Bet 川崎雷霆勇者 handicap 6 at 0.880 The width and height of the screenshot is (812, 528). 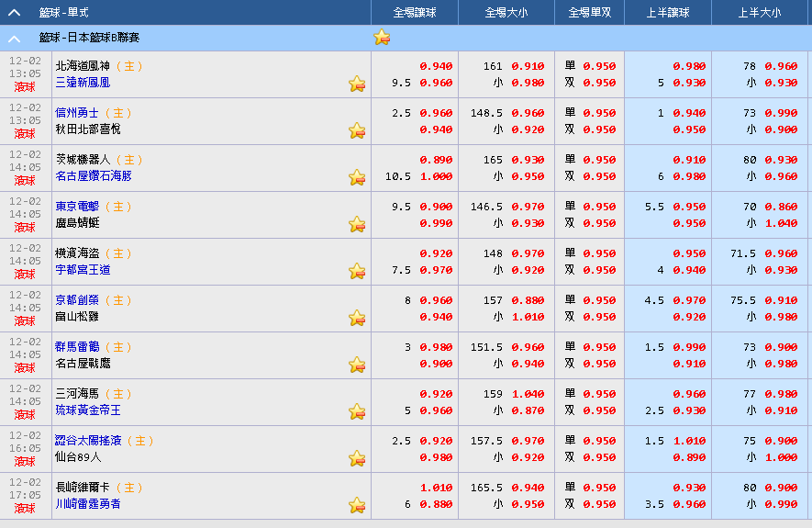436,504
